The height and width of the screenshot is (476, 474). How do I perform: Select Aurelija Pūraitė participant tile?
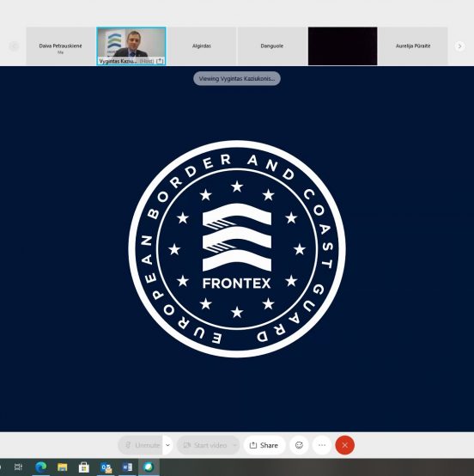click(413, 46)
